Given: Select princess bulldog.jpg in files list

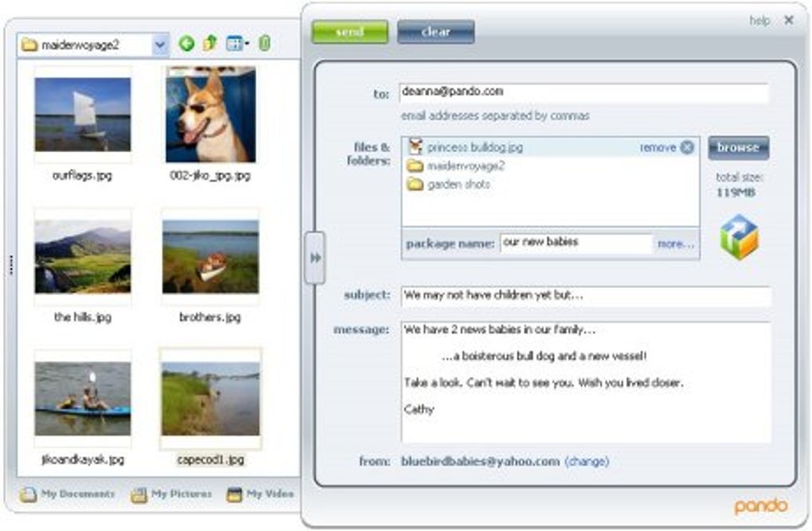Looking at the screenshot, I should tap(550, 147).
